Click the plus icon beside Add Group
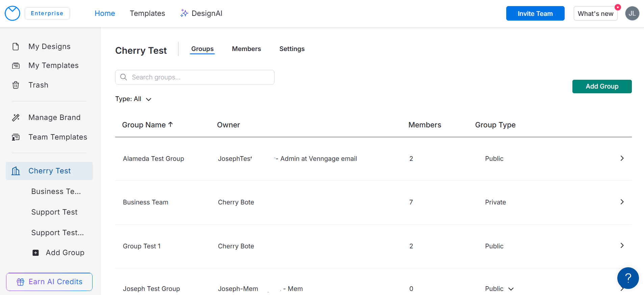644x295 pixels. tap(35, 253)
